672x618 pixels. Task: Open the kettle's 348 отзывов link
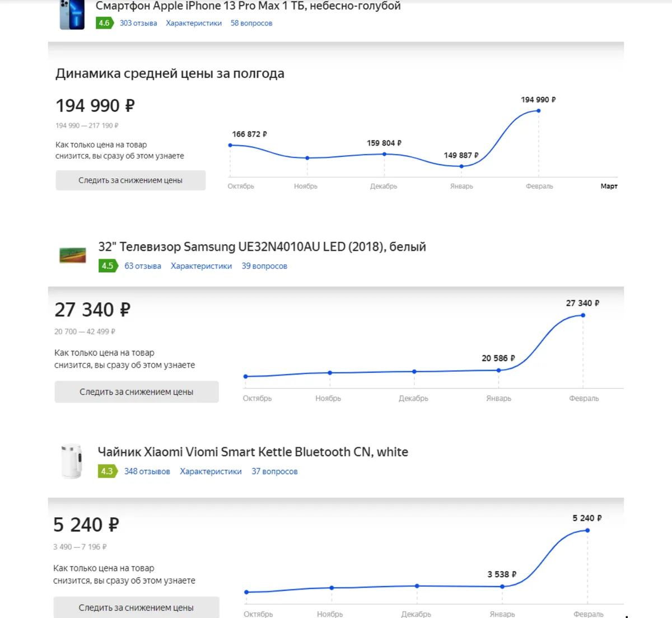tap(147, 471)
